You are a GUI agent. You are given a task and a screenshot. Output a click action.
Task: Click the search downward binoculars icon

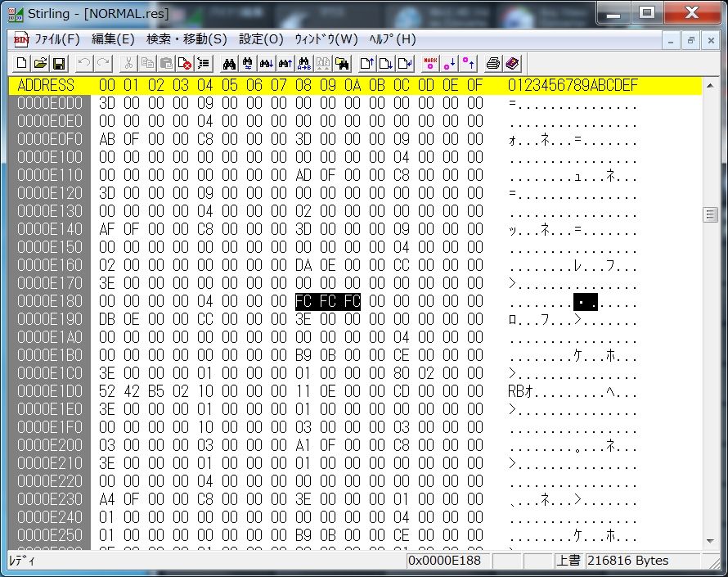click(x=267, y=63)
